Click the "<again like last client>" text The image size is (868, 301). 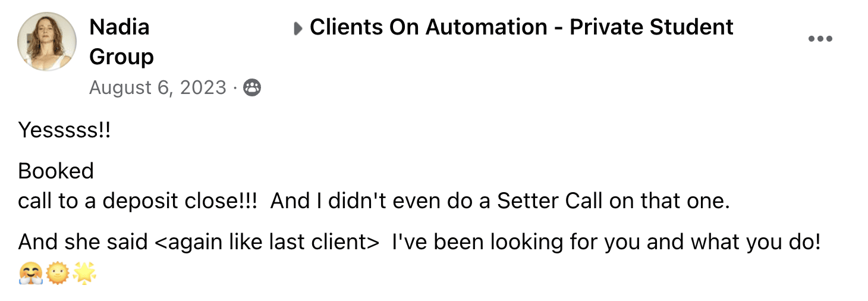point(266,243)
